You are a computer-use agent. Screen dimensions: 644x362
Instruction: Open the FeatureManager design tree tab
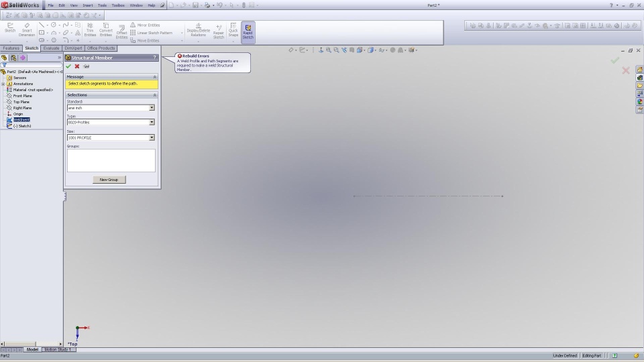point(4,58)
